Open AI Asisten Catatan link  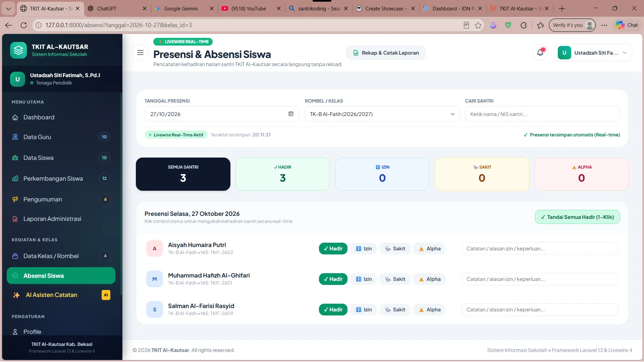click(x=61, y=295)
